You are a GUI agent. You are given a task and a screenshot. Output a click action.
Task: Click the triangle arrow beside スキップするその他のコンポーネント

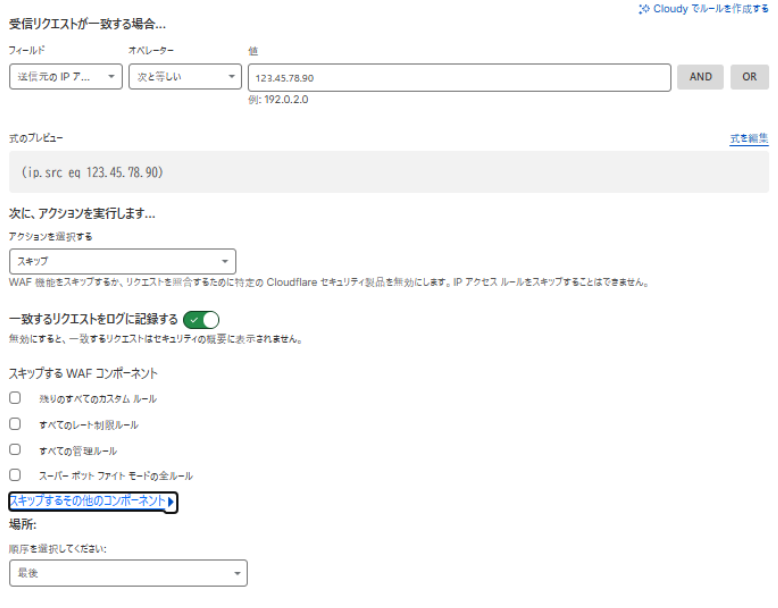172,502
